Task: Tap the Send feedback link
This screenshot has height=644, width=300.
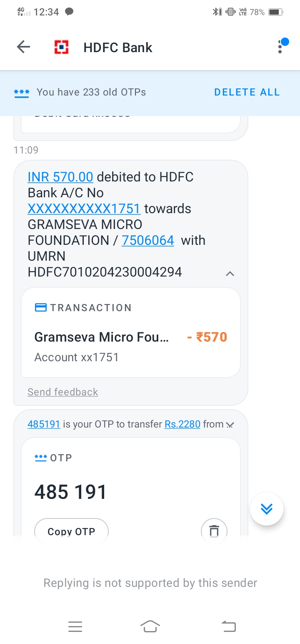Action: (63, 392)
